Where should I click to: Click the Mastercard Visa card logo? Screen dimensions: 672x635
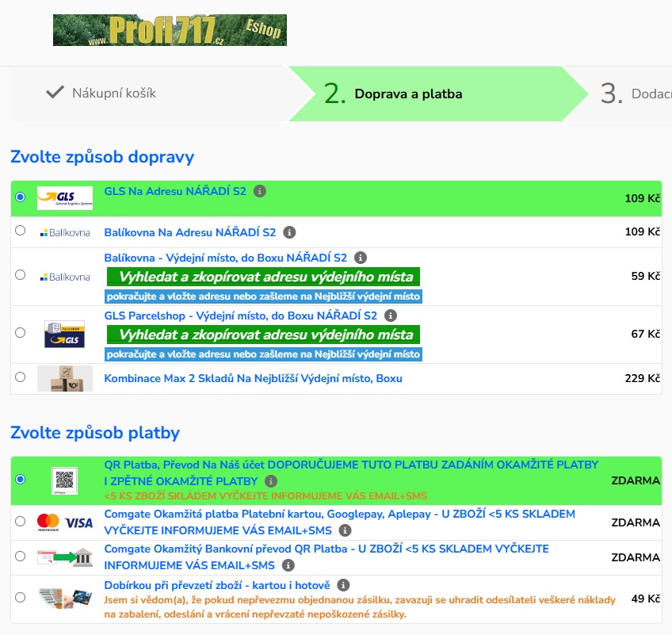coord(65,522)
